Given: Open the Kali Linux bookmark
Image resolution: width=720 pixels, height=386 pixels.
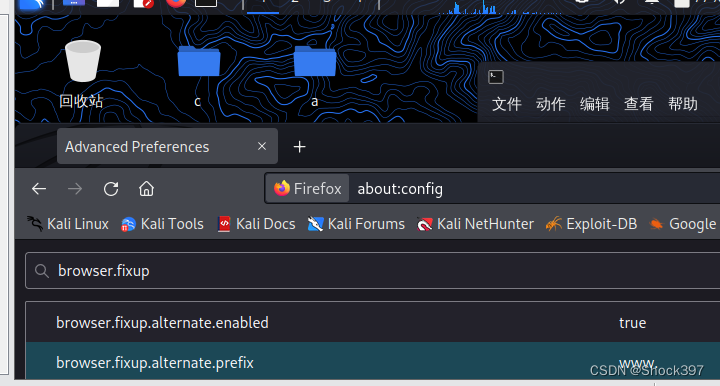Looking at the screenshot, I should point(68,224).
